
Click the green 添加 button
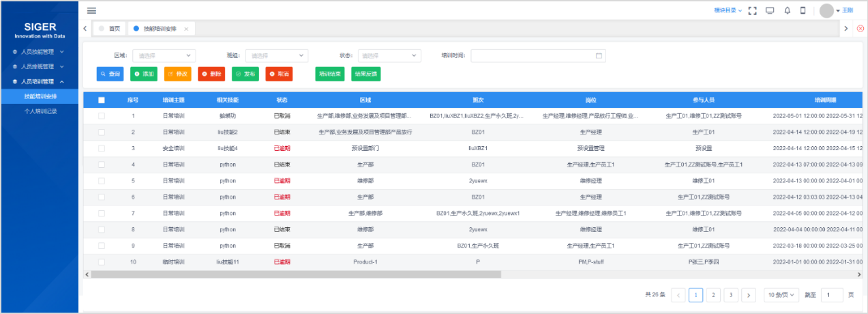[144, 74]
